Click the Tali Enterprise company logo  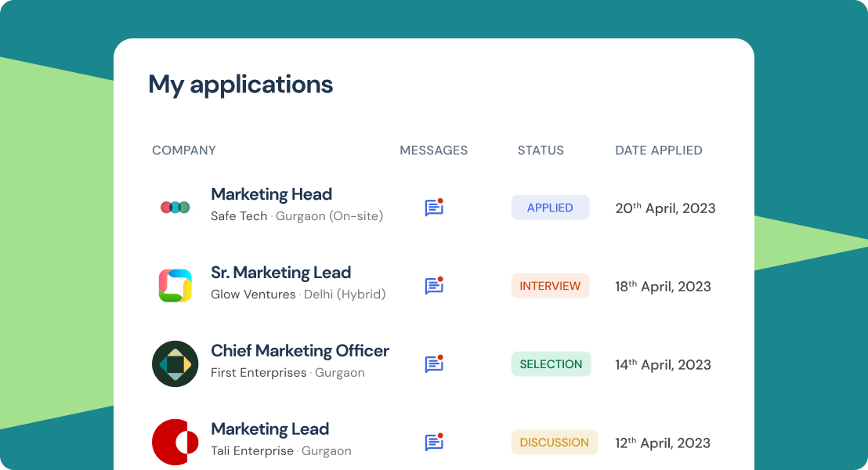pos(175,443)
